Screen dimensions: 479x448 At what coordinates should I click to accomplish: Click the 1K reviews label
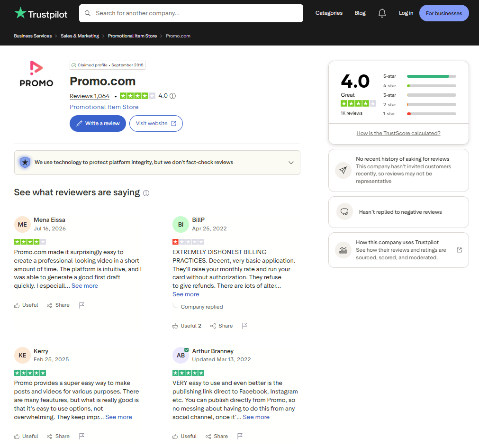pos(351,113)
